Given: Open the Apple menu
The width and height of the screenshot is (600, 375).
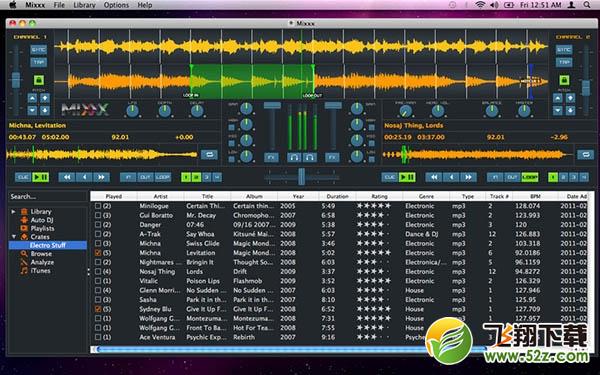Looking at the screenshot, I should point(12,5).
